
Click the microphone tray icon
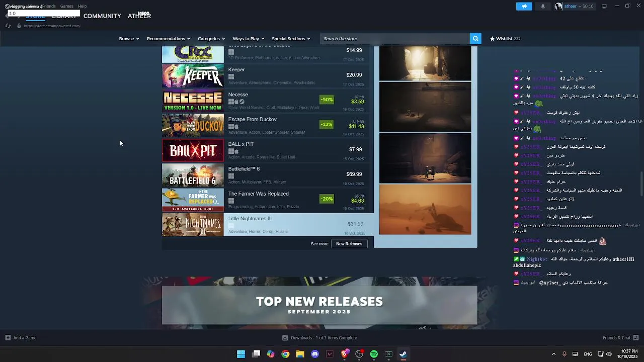point(564,354)
